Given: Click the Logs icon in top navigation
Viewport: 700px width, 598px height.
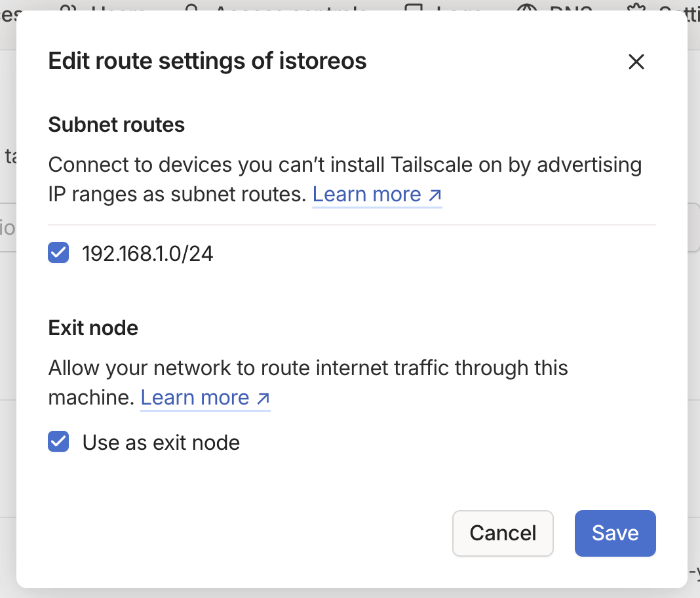Looking at the screenshot, I should [x=414, y=8].
